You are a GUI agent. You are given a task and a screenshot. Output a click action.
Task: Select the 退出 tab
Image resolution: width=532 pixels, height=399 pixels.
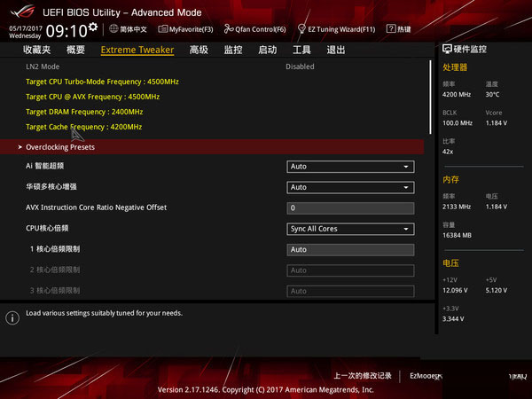pyautogui.click(x=336, y=50)
